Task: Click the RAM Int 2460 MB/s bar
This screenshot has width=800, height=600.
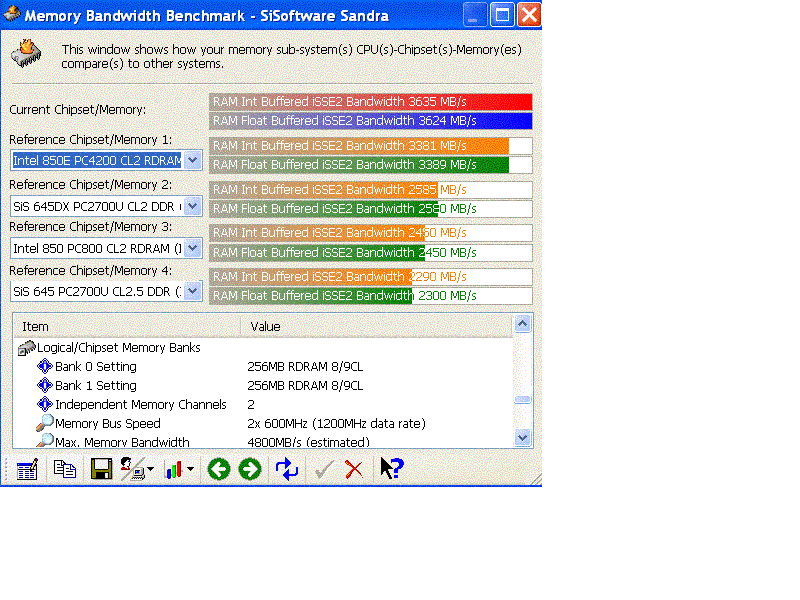Action: [370, 233]
